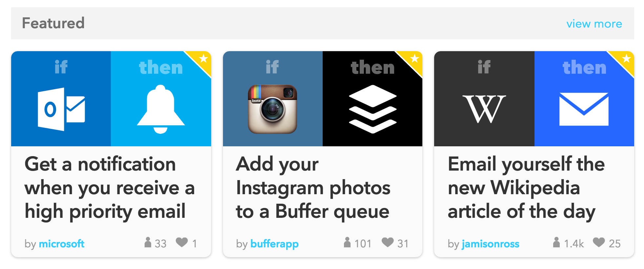The image size is (644, 269).
Task: Open 'Email yourself the new Wikipedia article' title
Action: tap(526, 188)
